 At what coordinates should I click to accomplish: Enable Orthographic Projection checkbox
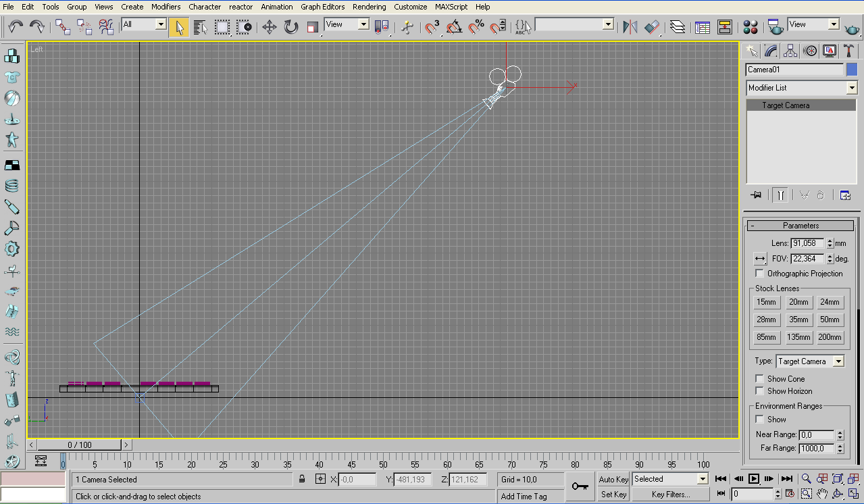760,274
